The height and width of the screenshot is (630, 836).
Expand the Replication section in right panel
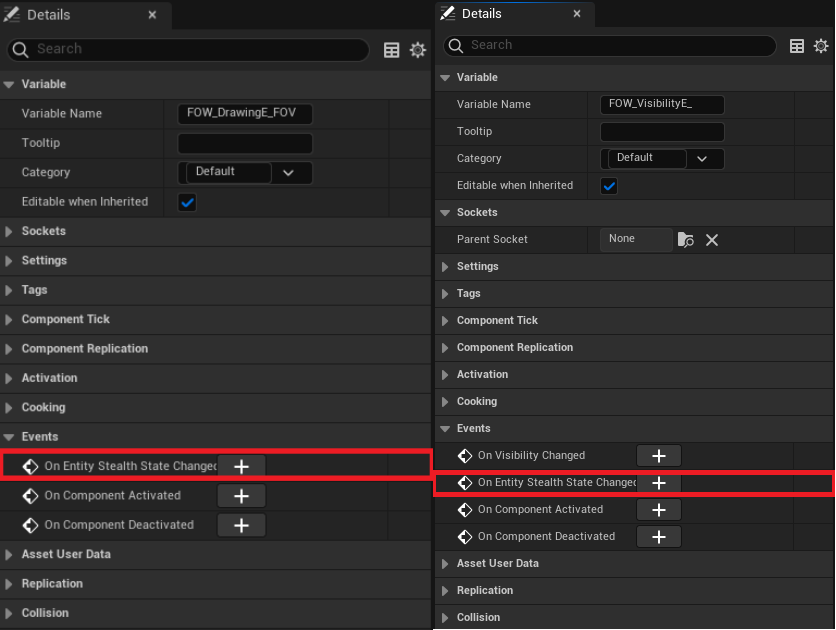click(445, 591)
